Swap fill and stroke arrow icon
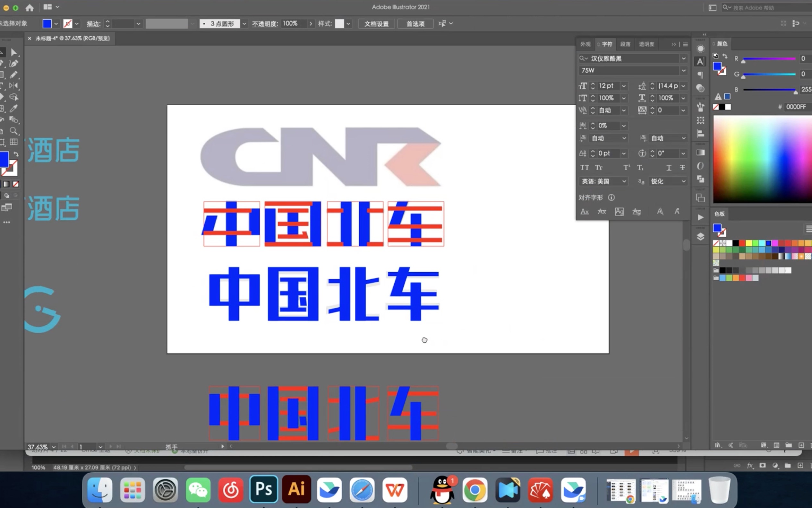 (x=16, y=154)
